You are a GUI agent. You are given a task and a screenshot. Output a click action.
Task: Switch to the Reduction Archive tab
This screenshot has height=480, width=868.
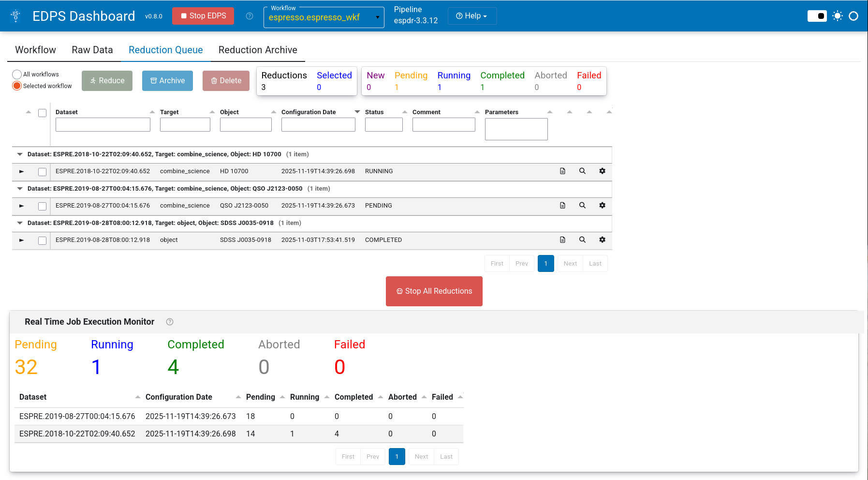[258, 50]
